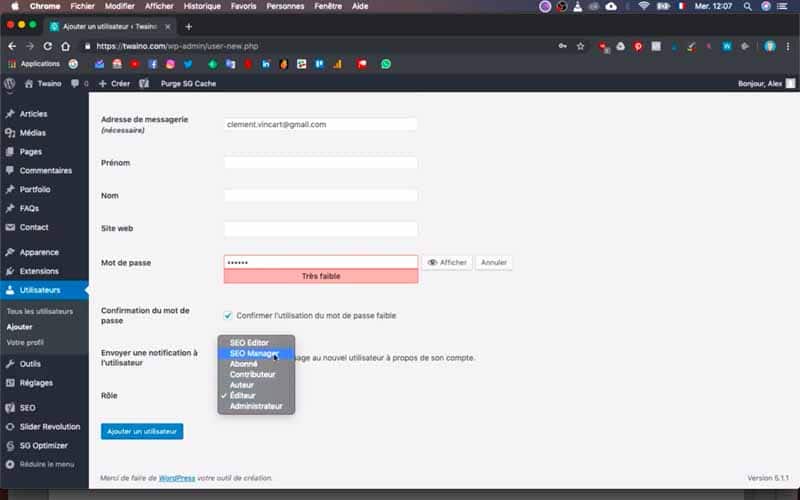
Task: Click the comments bubble icon in the admin bar
Action: (75, 83)
